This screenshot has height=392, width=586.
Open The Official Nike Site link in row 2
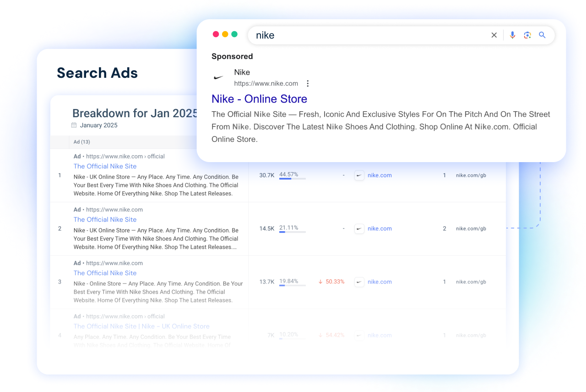(x=105, y=219)
